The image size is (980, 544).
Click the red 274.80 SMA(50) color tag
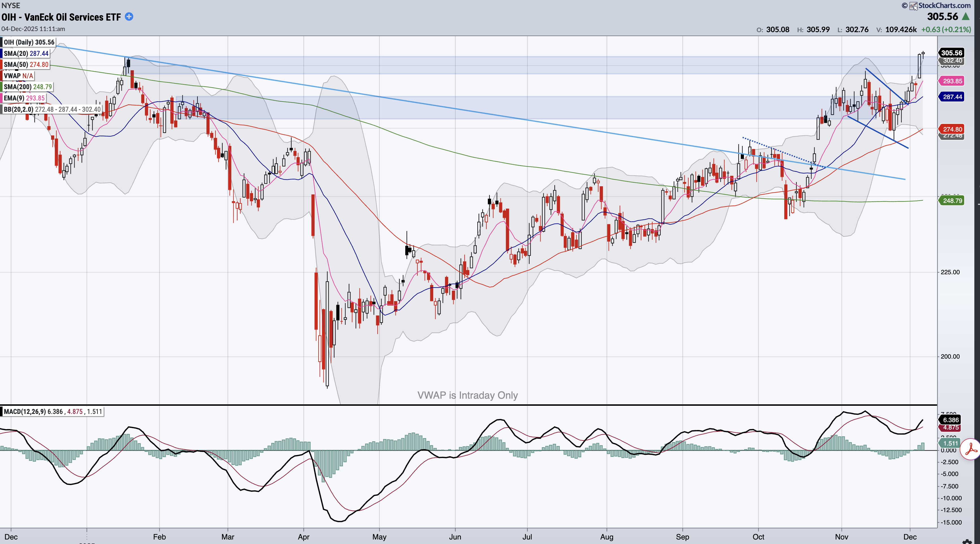[951, 129]
